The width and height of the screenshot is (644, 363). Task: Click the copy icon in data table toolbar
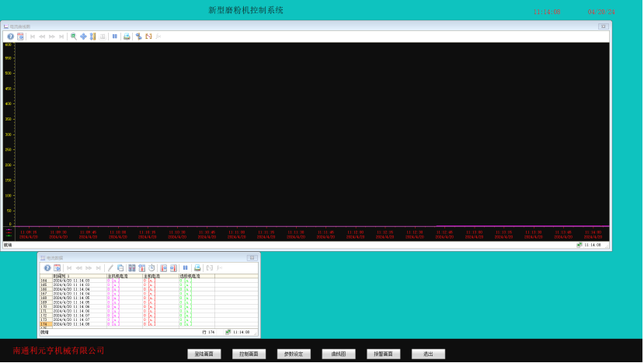120,268
